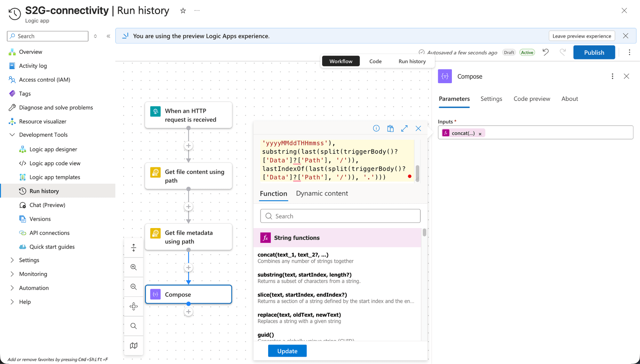This screenshot has height=364, width=640.
Task: Insert the replace function
Action: (x=338, y=318)
